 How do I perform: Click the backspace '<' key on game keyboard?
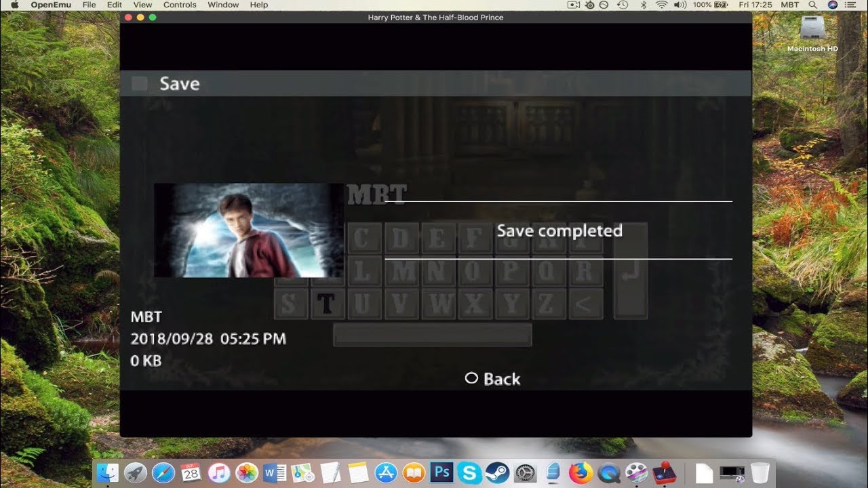click(x=585, y=304)
